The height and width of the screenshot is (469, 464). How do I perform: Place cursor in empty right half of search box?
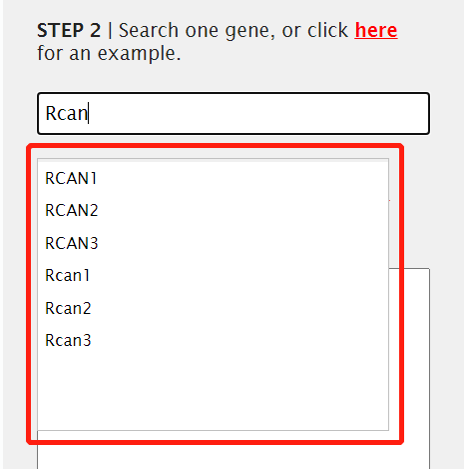(x=330, y=114)
